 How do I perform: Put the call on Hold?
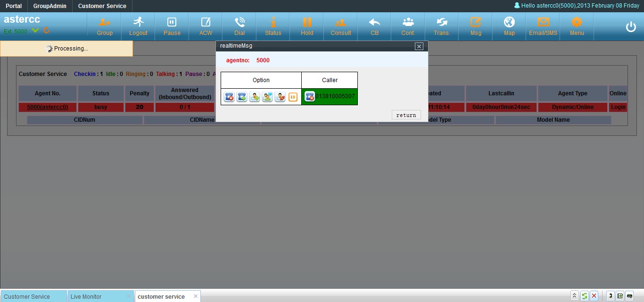307,26
